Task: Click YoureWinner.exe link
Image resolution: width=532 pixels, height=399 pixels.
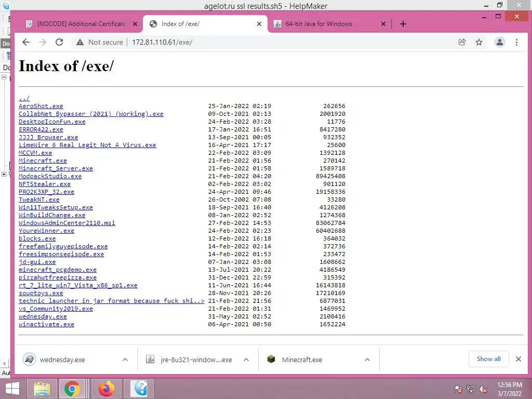Action: [x=46, y=231]
